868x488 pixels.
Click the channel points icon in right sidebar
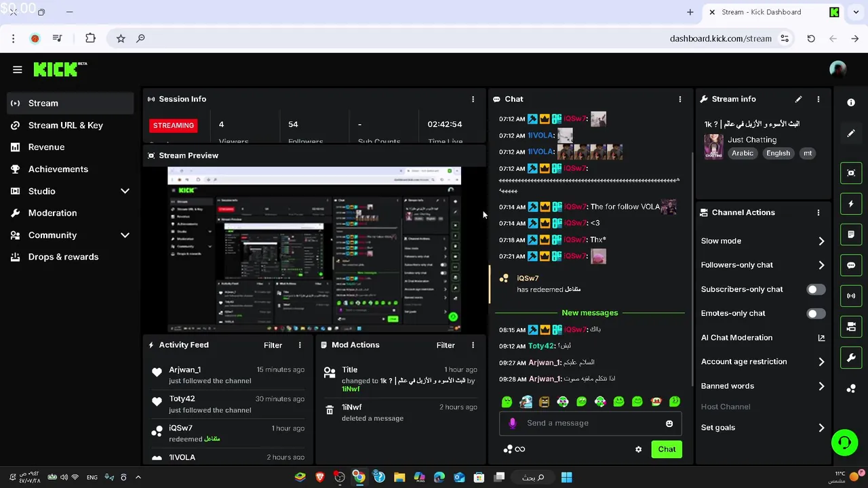tap(851, 388)
